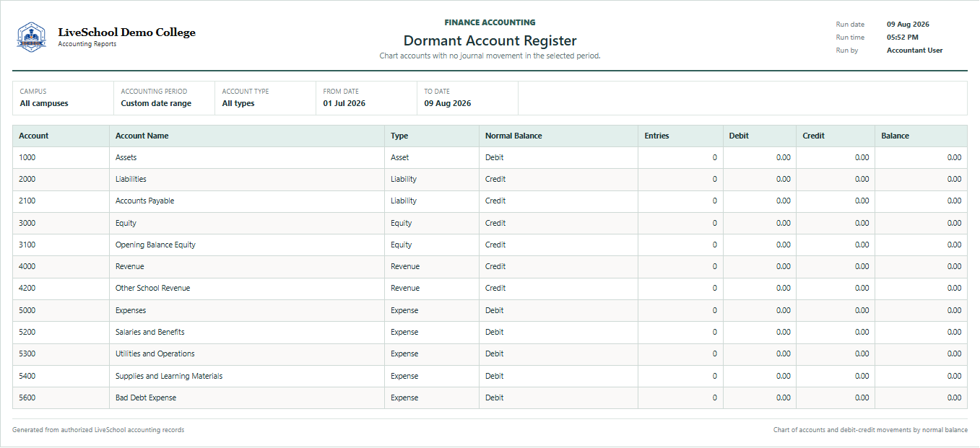
Task: Click the Entries count in Utilities and Operations row
Action: [x=715, y=353]
